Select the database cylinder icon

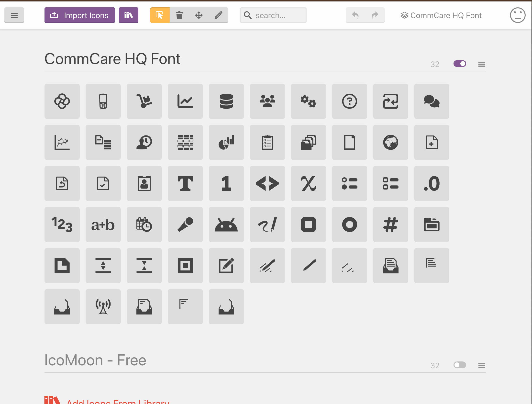226,101
